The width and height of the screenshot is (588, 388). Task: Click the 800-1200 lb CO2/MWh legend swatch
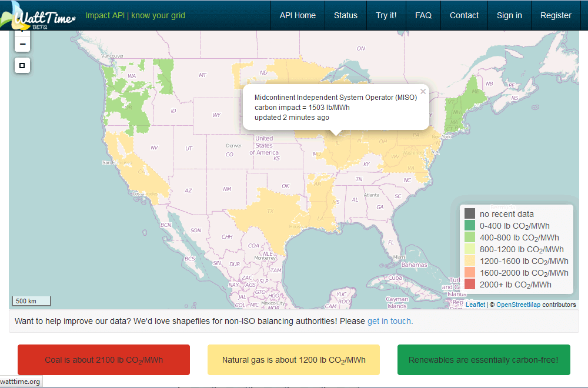coord(470,249)
